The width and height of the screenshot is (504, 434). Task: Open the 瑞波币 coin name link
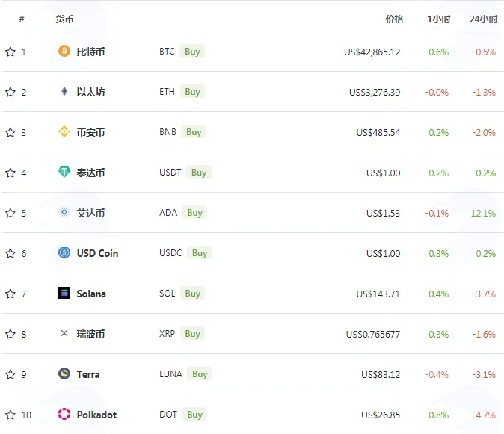90,334
